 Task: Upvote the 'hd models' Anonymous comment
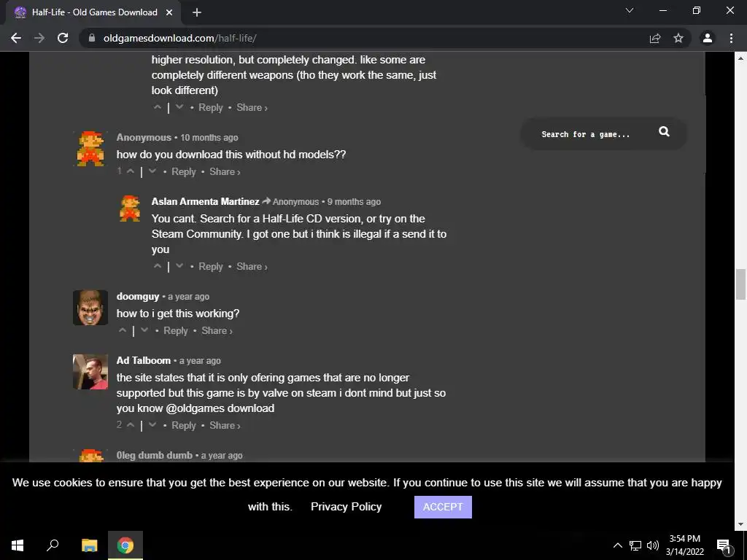pyautogui.click(x=130, y=171)
